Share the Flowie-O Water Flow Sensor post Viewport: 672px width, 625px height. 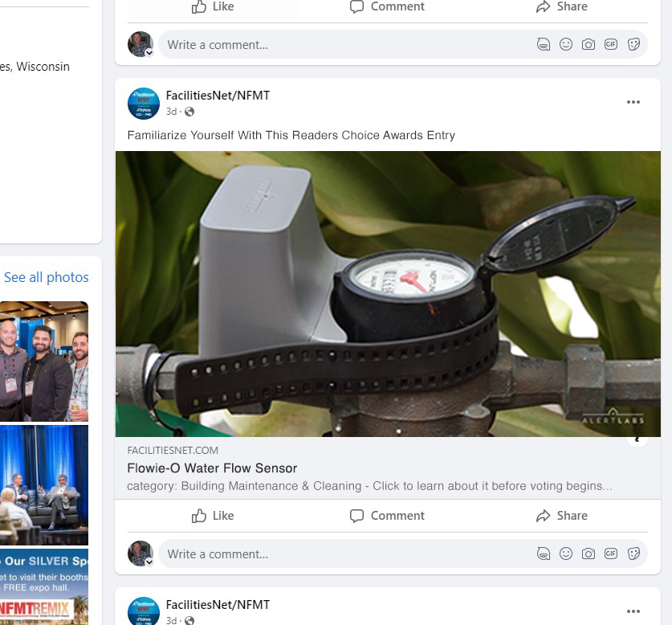[561, 516]
